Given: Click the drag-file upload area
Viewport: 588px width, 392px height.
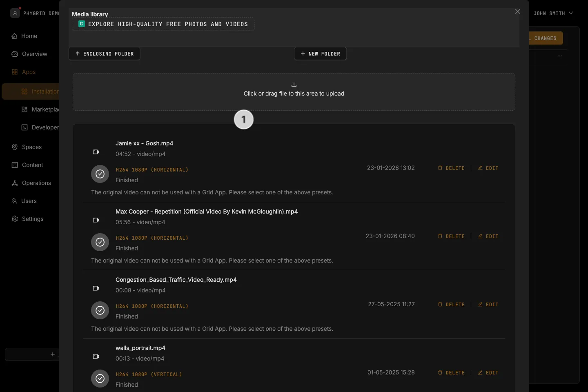Looking at the screenshot, I should (x=294, y=92).
